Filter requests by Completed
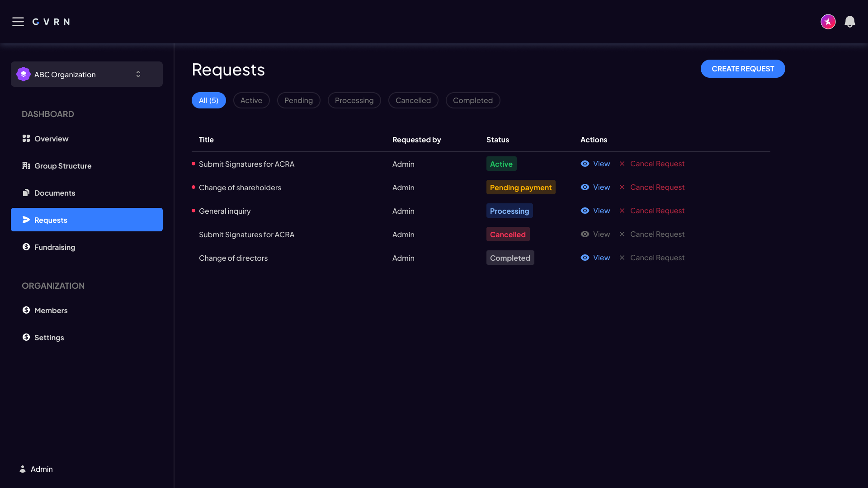This screenshot has height=488, width=868. 473,100
